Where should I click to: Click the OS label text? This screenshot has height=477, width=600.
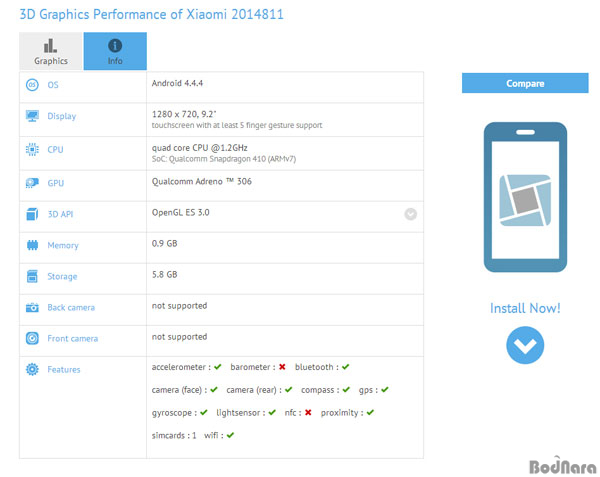click(53, 85)
